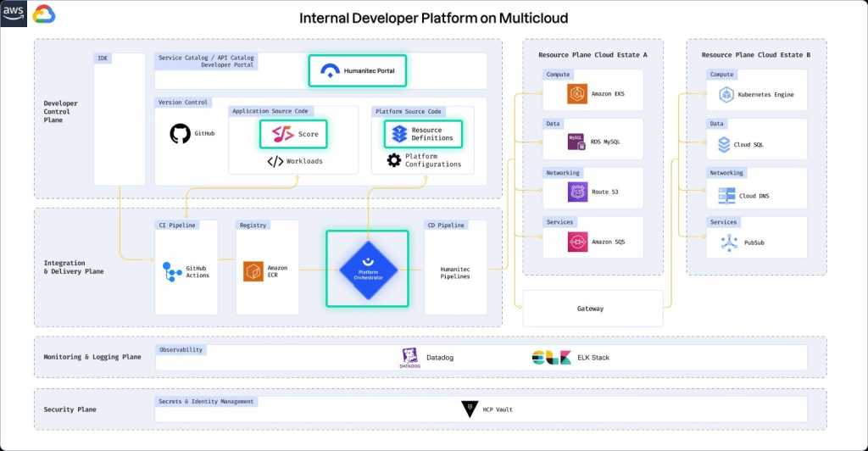Select the Platform Configurations gear icon
The width and height of the screenshot is (868, 451).
click(x=394, y=160)
